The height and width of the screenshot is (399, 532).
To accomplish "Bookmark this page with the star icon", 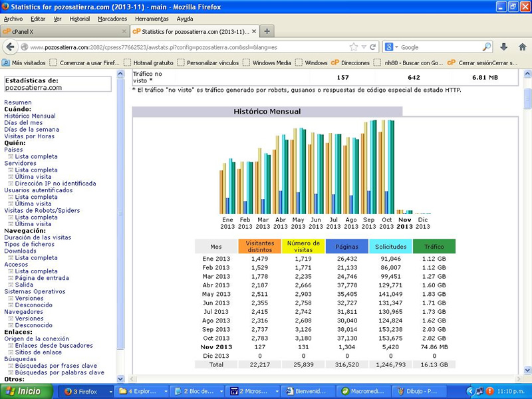I will tap(353, 47).
